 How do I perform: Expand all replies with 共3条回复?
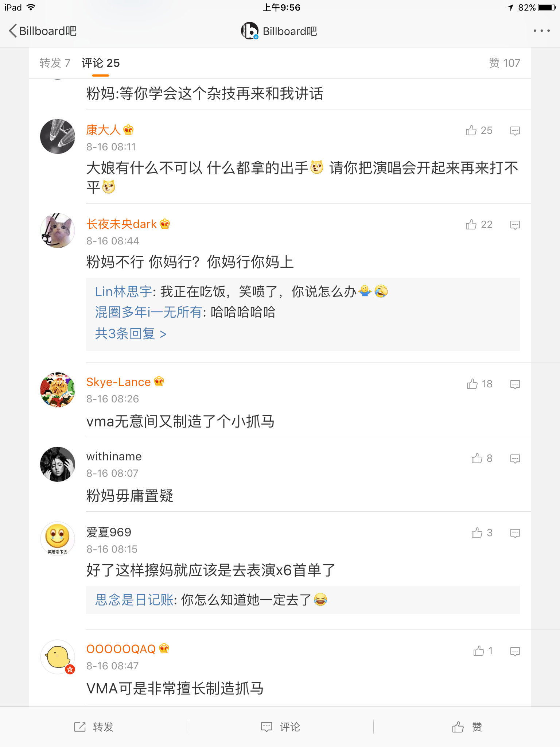(131, 334)
